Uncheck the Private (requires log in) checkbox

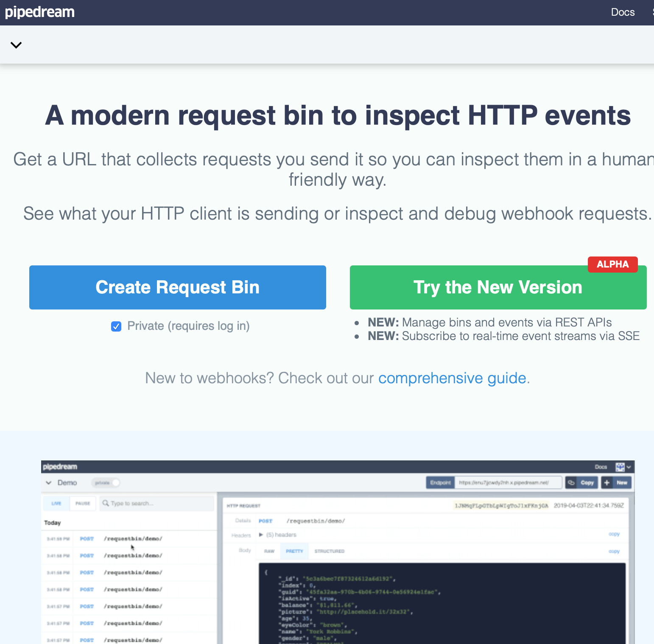coord(116,326)
